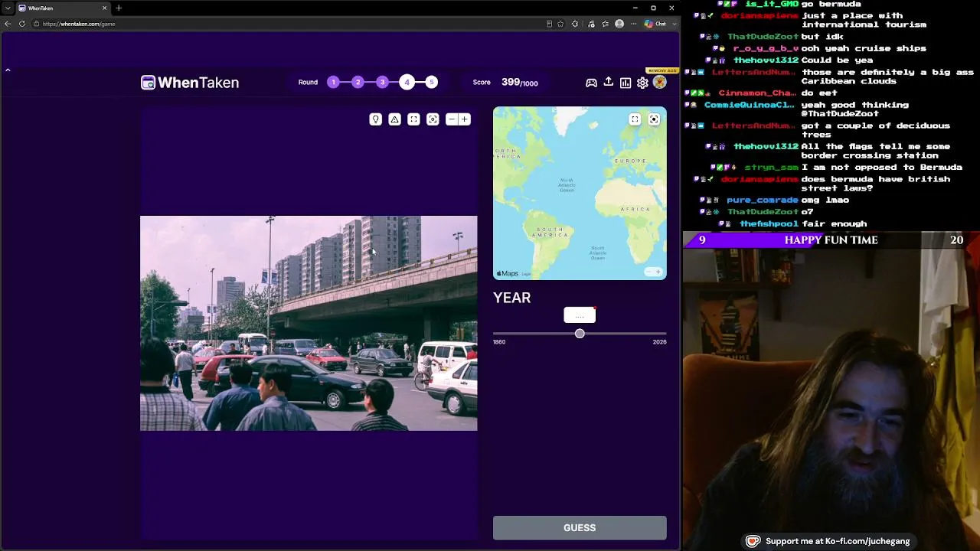Zoom out of photo with minus
Screen dimensions: 980x551
[x=452, y=119]
